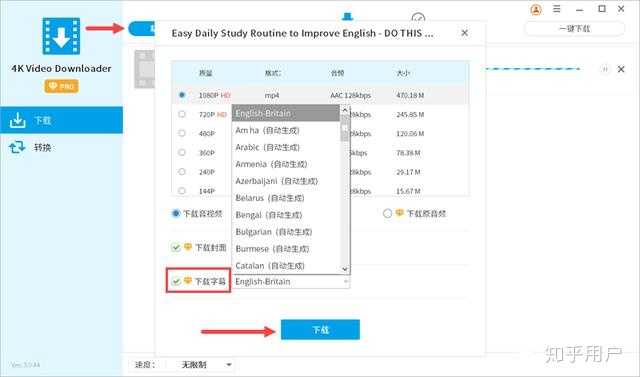
Task: Pause the running download task
Action: pos(604,69)
